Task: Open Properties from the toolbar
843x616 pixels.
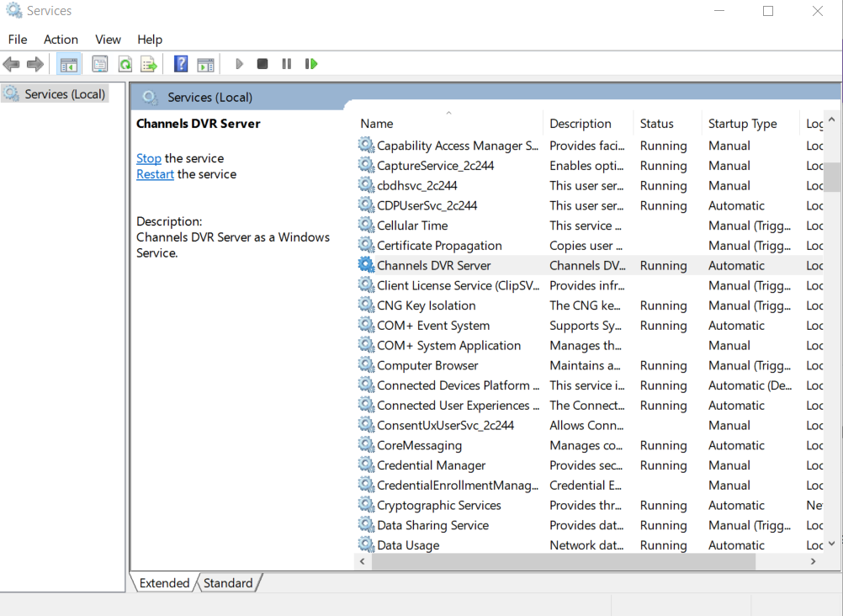Action: click(100, 63)
